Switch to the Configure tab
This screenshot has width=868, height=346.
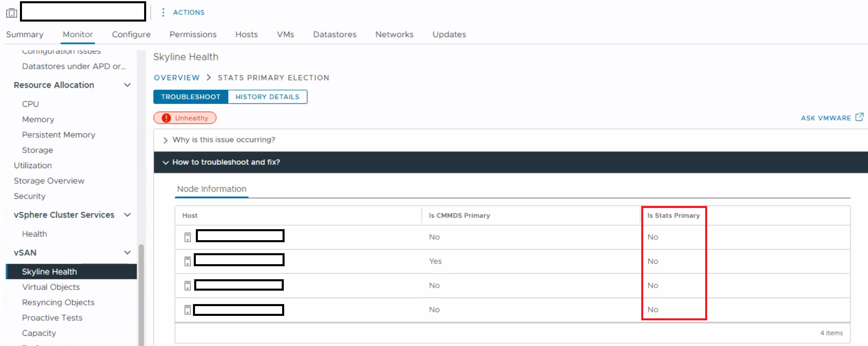point(131,35)
